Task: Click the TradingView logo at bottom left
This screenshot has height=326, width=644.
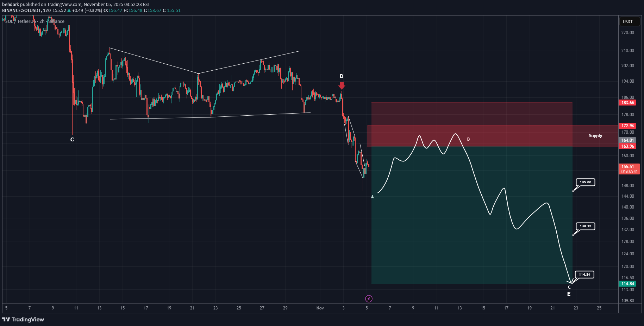Action: (23, 319)
